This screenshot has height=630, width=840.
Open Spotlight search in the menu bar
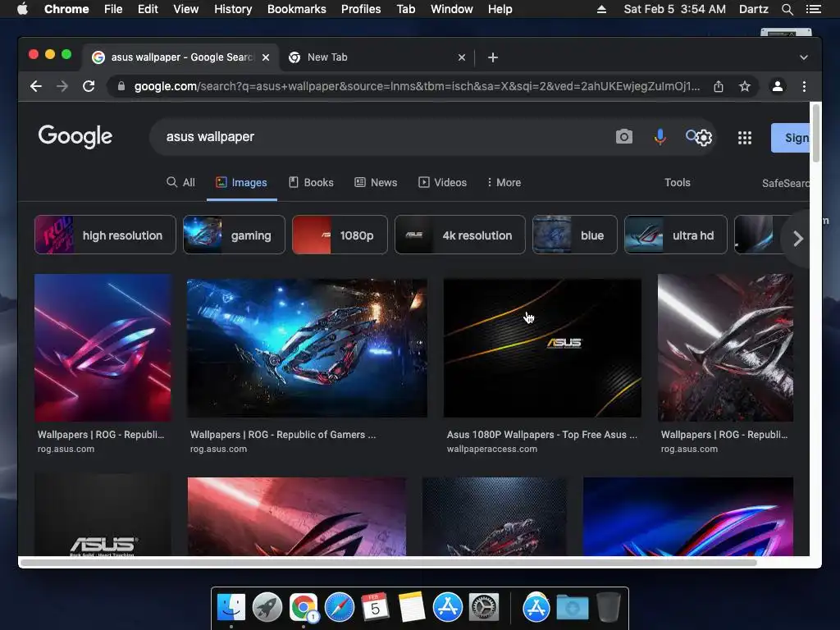tap(787, 9)
